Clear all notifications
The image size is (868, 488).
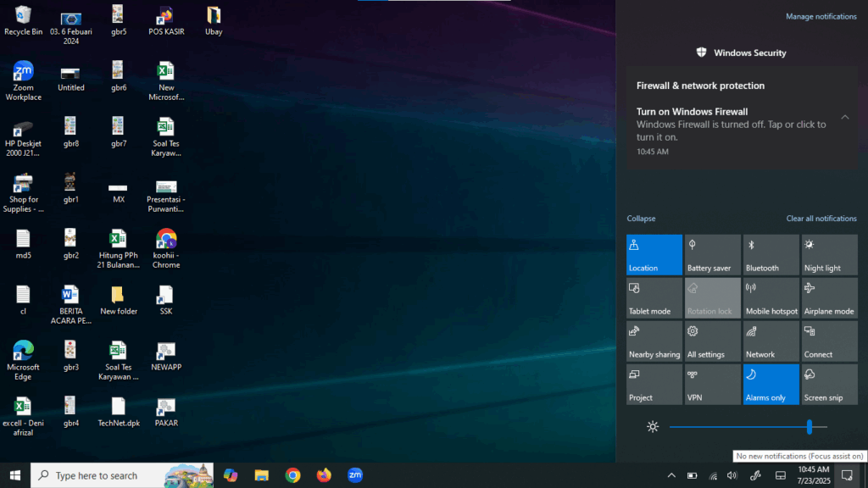[x=821, y=219]
